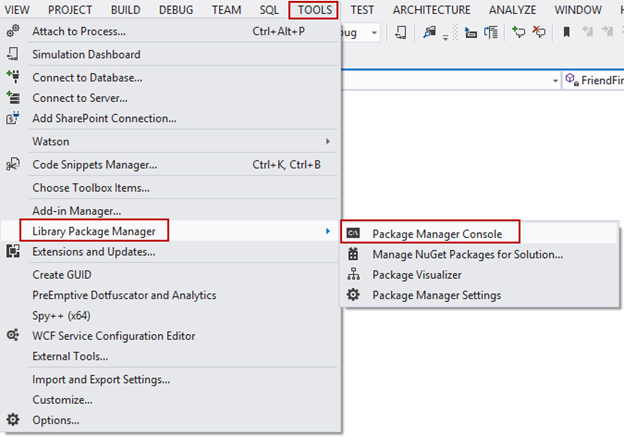Screen dimensions: 624x437
Task: Open the BUILD menu
Action: click(126, 10)
